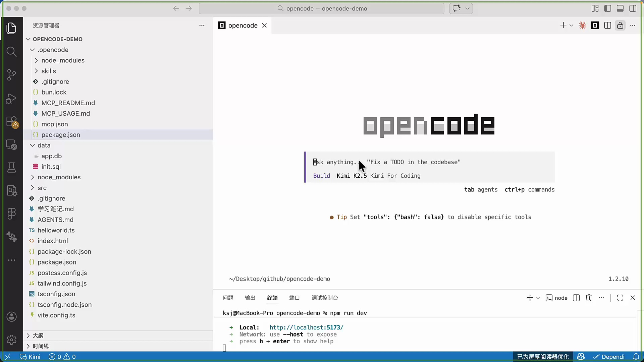The height and width of the screenshot is (362, 644).
Task: Open notifications bell in status bar
Action: tap(636, 357)
